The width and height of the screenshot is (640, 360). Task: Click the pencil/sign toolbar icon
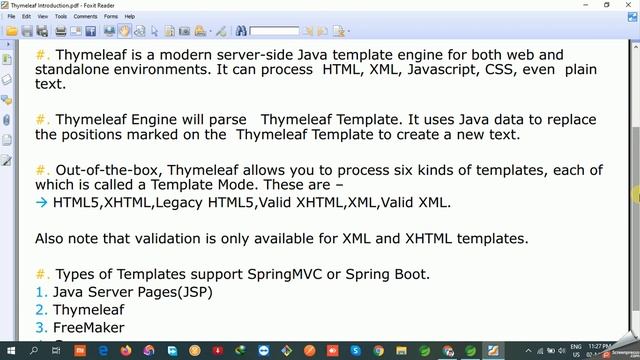pos(221,31)
